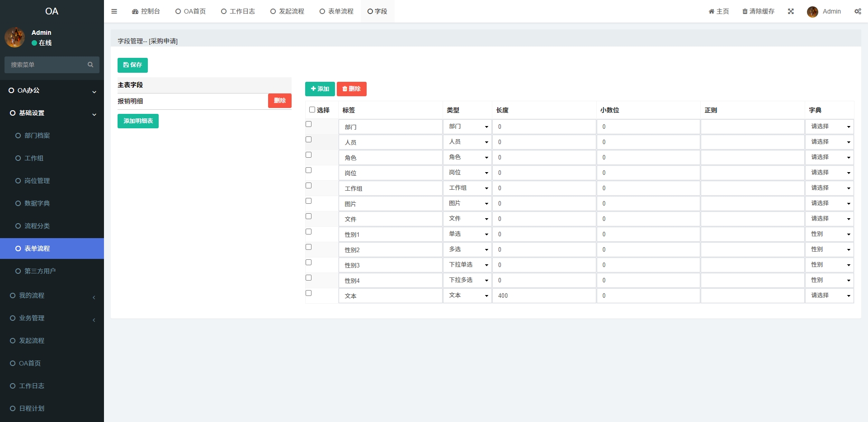Viewport: 868px width, 422px height.
Task: Click the green 保存 button
Action: [x=132, y=65]
